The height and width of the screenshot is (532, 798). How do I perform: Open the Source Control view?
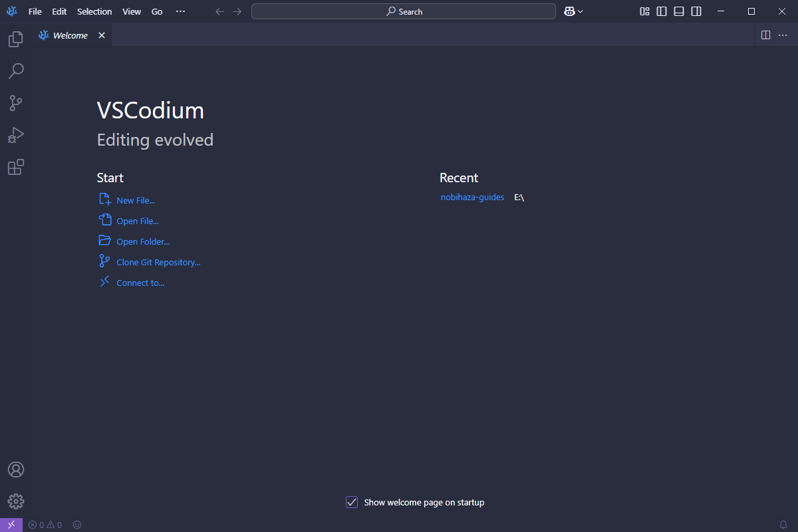(x=16, y=103)
